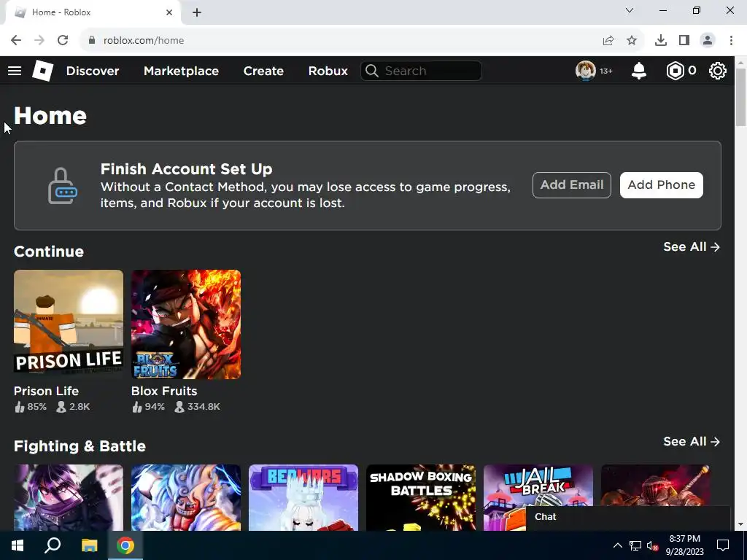Open Windows action center notifications
The height and width of the screenshot is (560, 747).
(723, 545)
